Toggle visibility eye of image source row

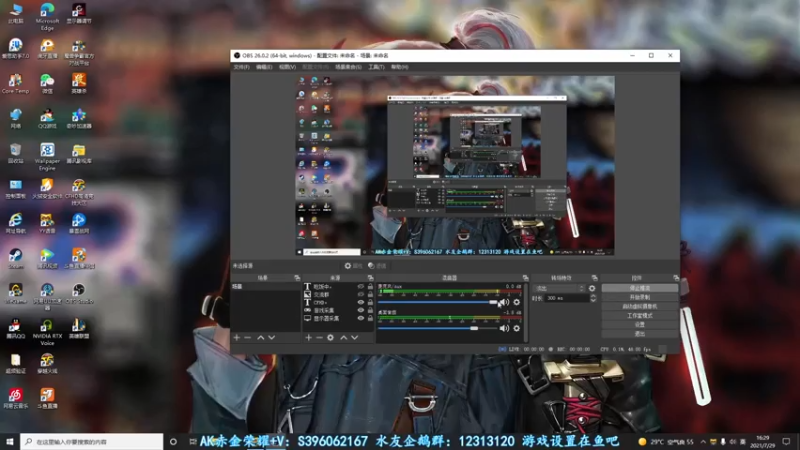pos(361,294)
